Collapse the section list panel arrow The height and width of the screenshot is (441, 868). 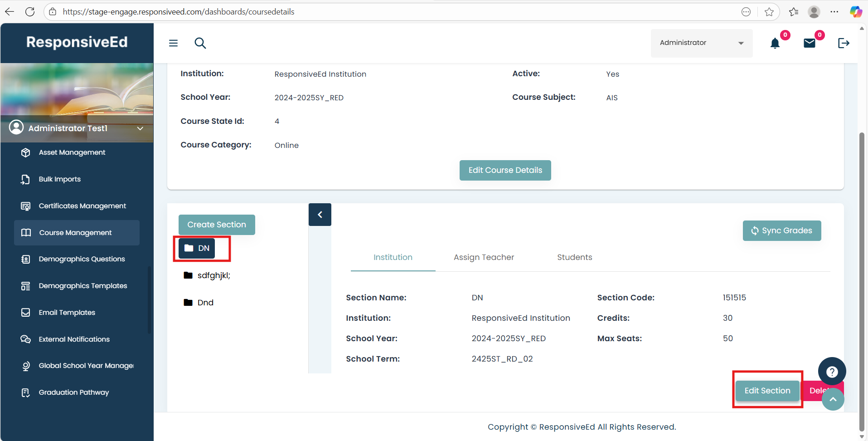click(x=320, y=215)
